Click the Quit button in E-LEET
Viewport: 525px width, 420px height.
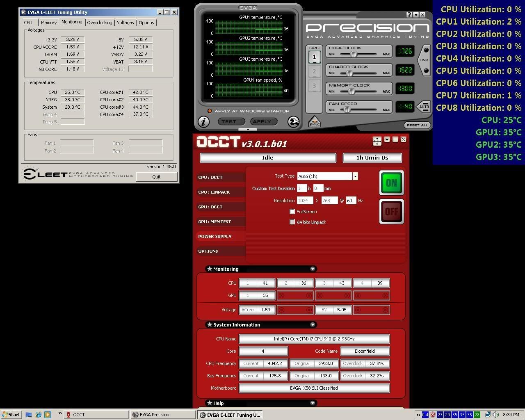point(156,177)
